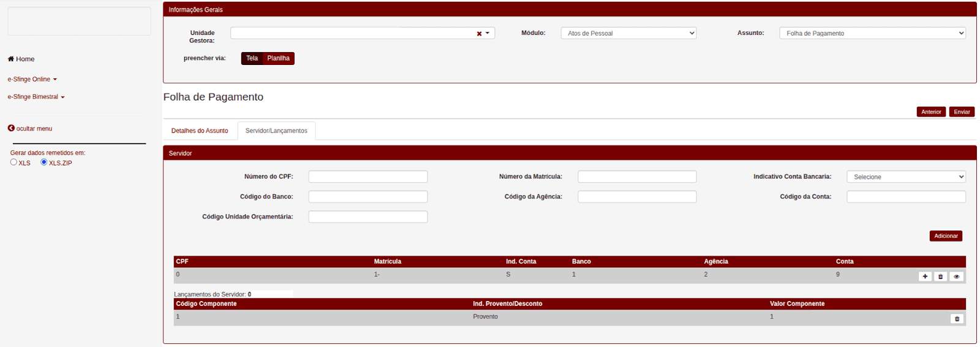Open the Módulo dropdown

(x=628, y=33)
